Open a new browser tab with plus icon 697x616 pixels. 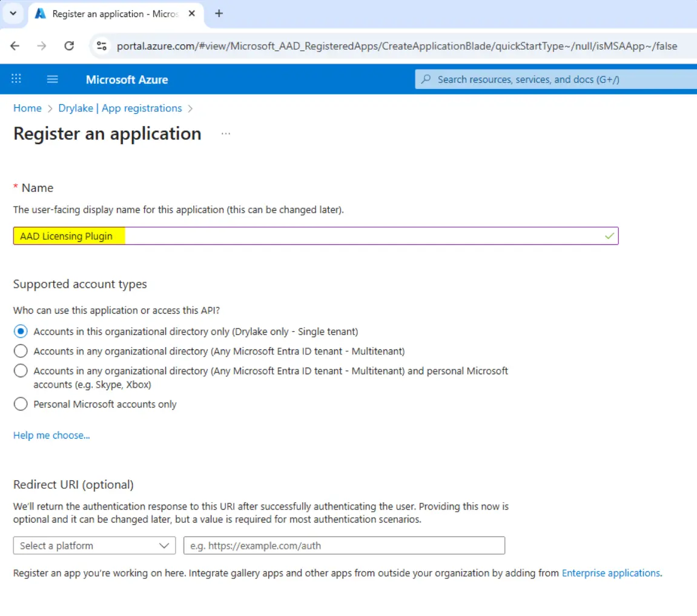point(219,13)
